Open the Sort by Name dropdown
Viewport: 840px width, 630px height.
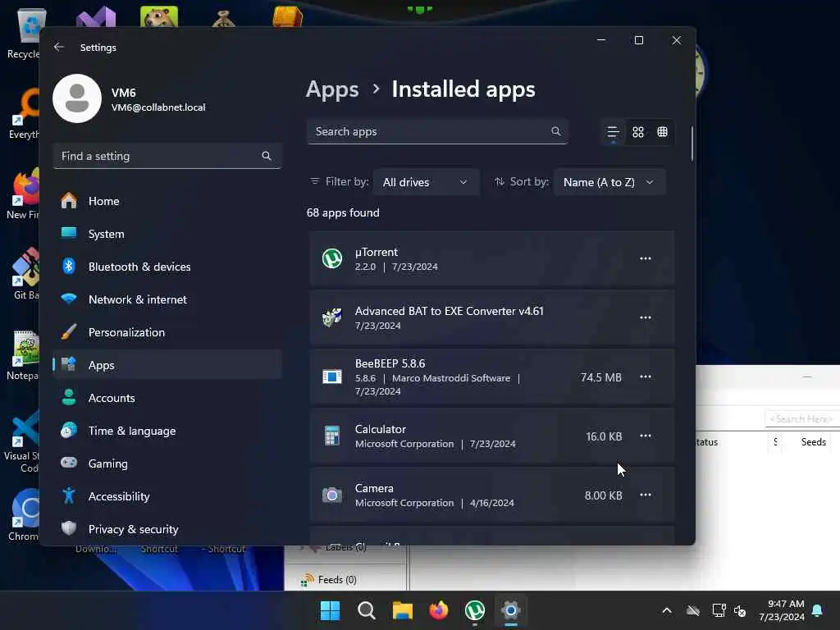tap(609, 182)
